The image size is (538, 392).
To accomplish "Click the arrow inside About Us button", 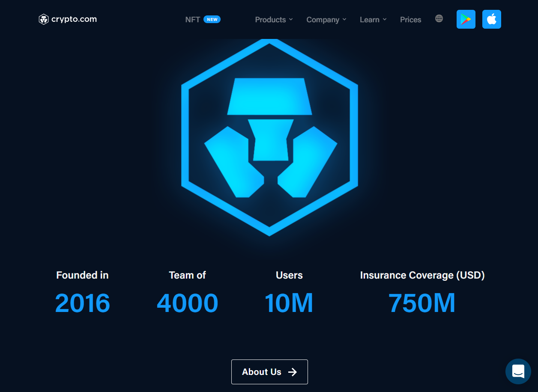I will (293, 372).
